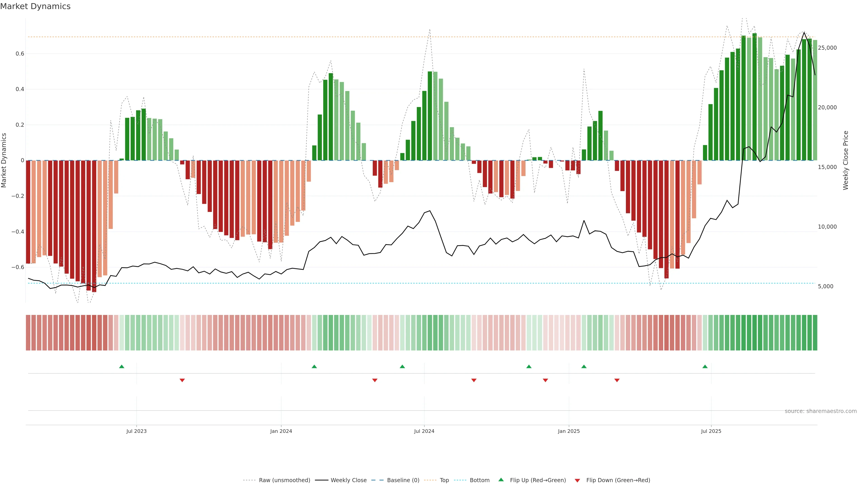Toggle the Baseline (0) legend entry

click(403, 480)
